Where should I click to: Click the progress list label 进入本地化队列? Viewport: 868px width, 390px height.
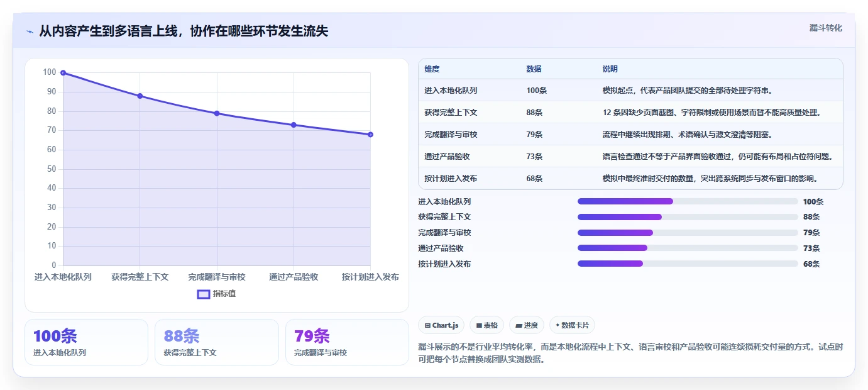coord(444,202)
